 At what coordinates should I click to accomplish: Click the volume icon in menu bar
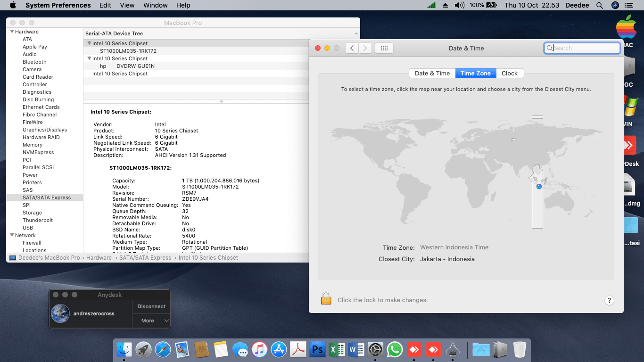click(x=459, y=5)
